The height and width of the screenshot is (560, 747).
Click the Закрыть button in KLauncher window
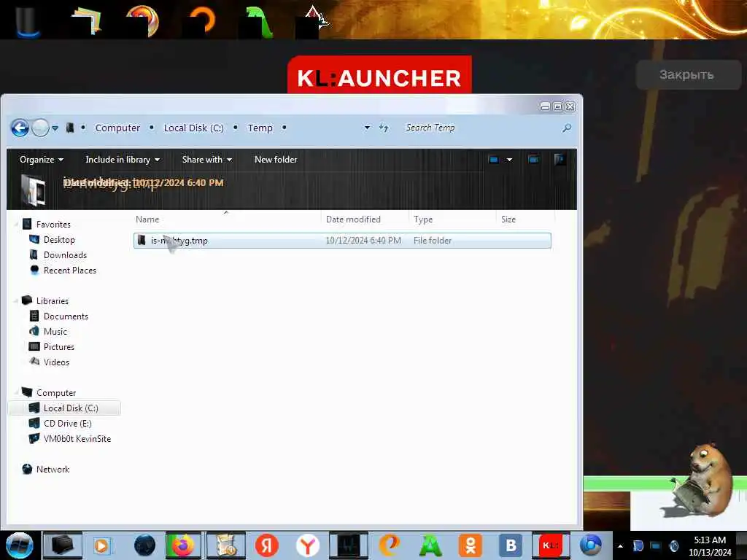[x=689, y=75]
